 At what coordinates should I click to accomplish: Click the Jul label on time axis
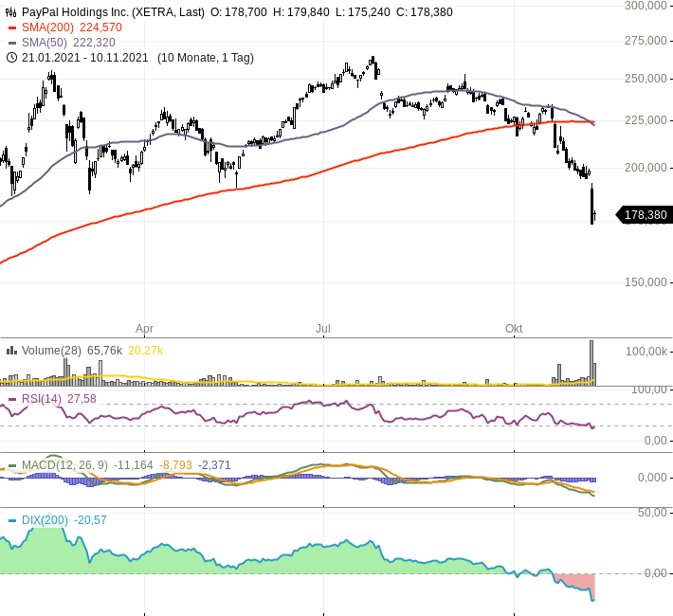click(323, 329)
